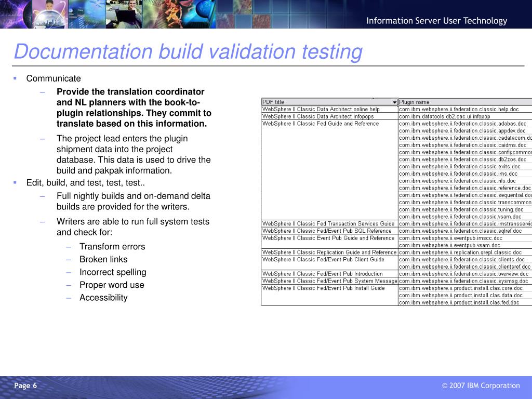Click the 'Proper word use' sub-bullet

(x=112, y=285)
